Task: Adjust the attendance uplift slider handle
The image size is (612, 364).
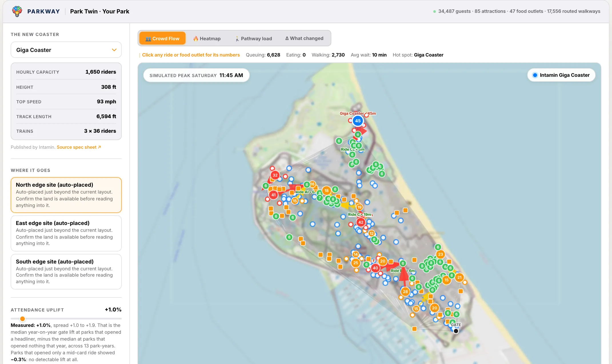Action: pyautogui.click(x=22, y=319)
